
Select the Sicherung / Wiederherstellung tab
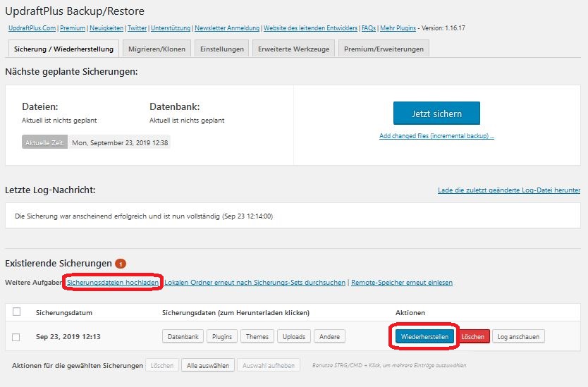63,49
